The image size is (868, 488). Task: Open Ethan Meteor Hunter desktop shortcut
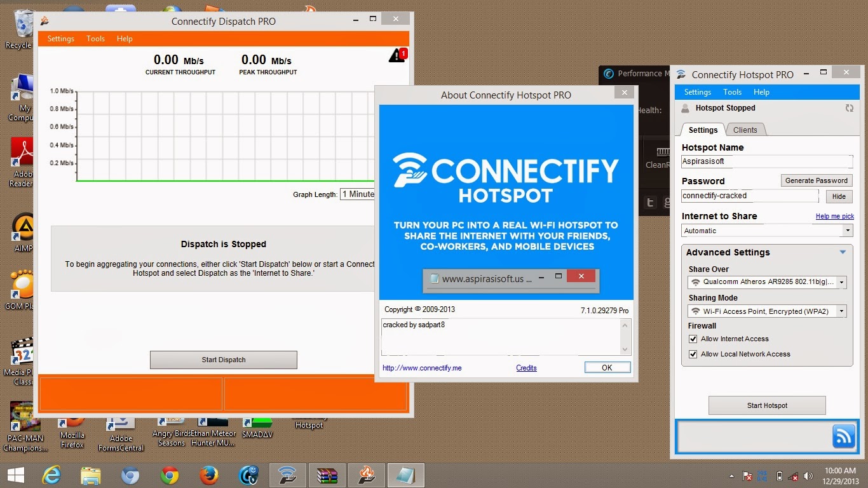click(x=213, y=432)
